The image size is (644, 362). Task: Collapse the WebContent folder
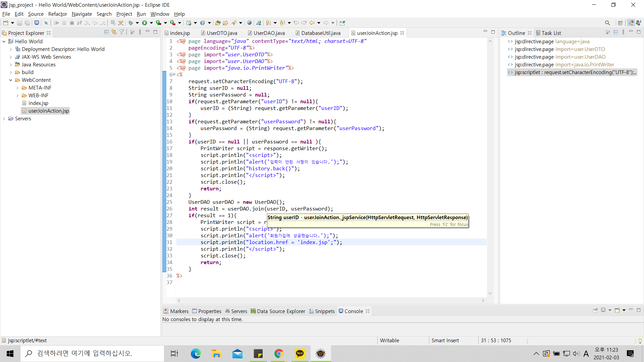(11, 80)
